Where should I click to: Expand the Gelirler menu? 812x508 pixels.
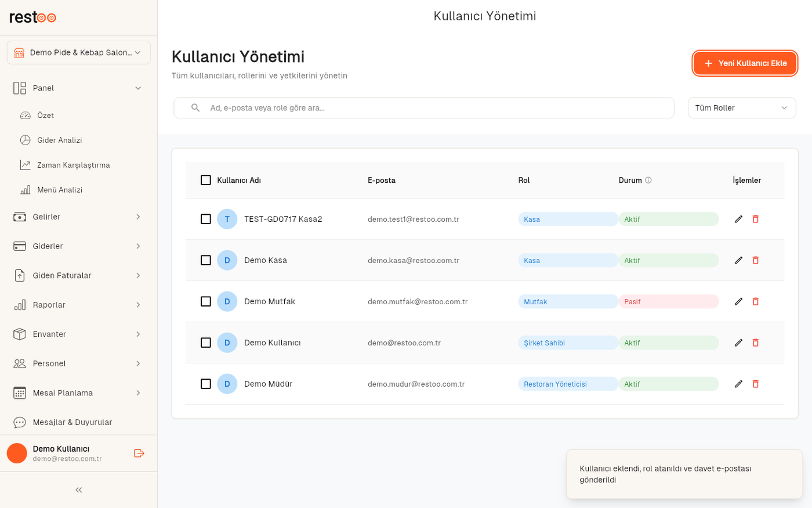(x=79, y=217)
